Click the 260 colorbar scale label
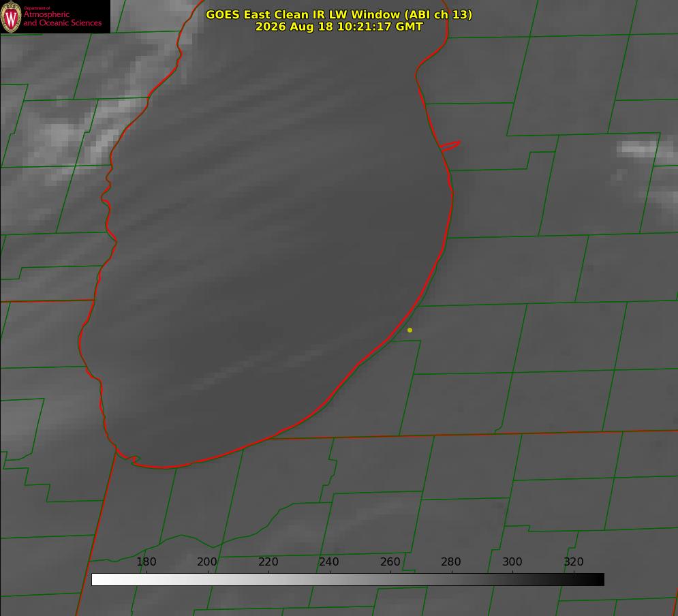This screenshot has height=616, width=678. pos(390,561)
